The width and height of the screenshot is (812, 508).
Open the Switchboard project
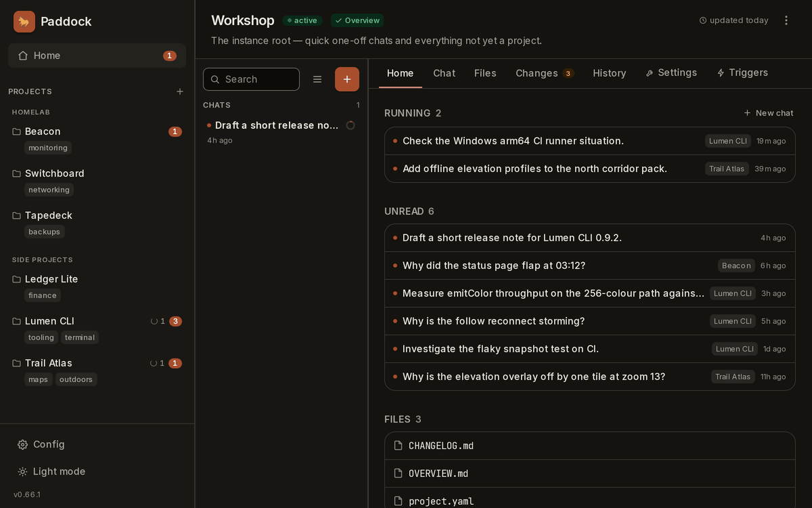click(x=55, y=173)
